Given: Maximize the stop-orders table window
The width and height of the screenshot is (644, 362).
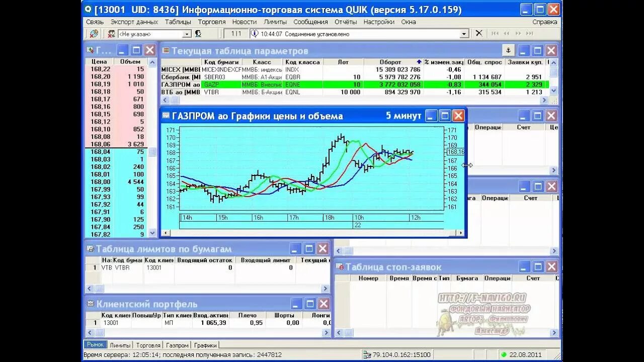Looking at the screenshot, I should [x=538, y=266].
